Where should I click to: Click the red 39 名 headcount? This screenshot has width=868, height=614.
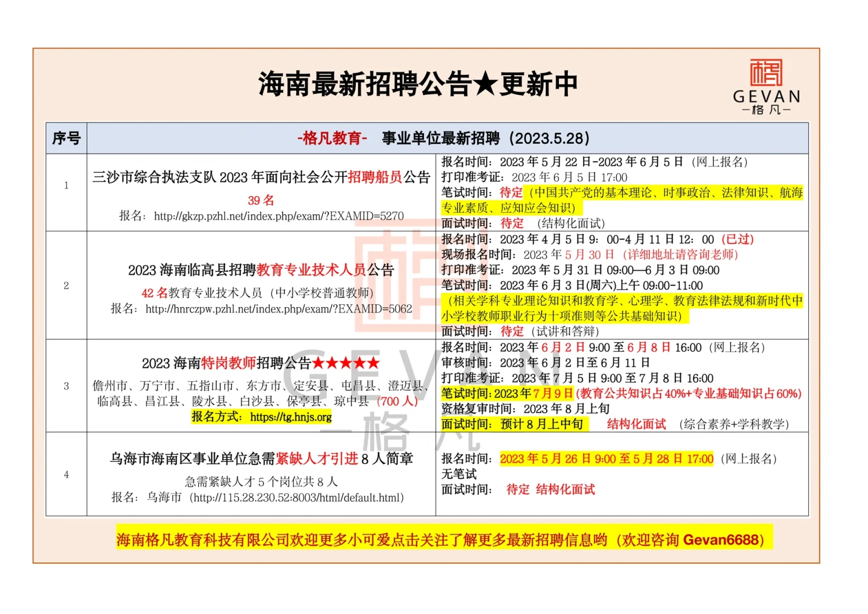[261, 200]
